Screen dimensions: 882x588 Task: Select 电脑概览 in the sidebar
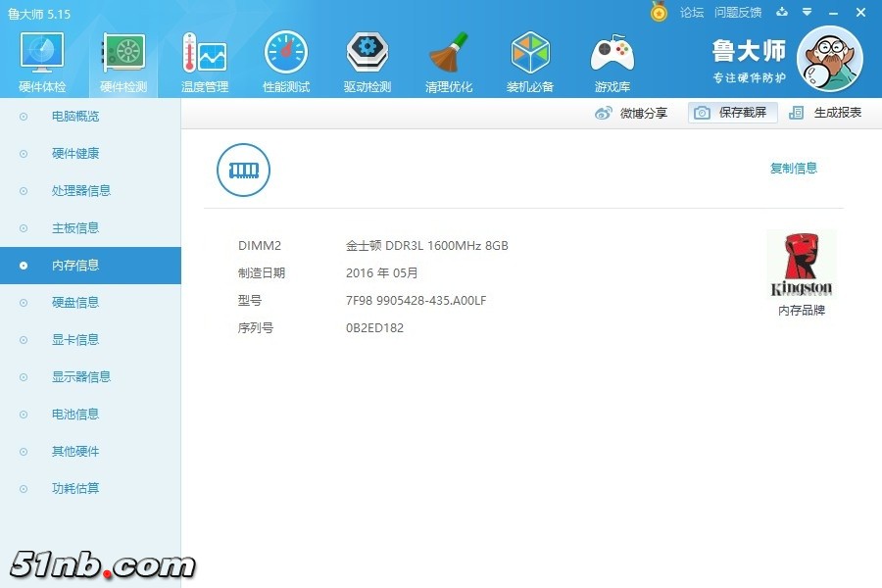pyautogui.click(x=75, y=117)
